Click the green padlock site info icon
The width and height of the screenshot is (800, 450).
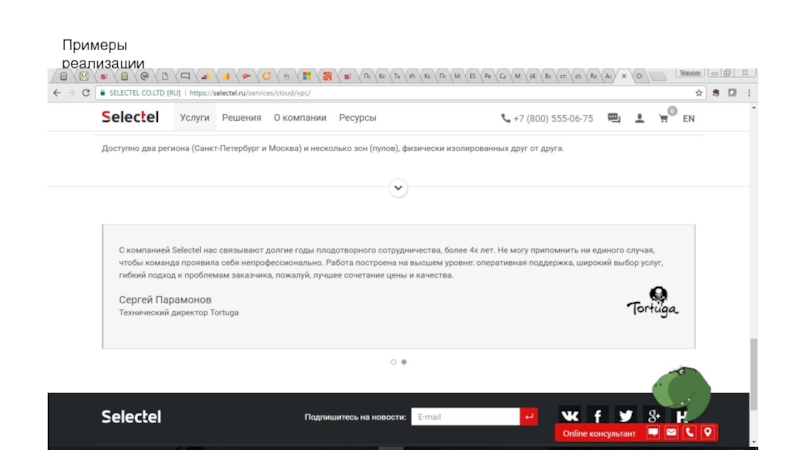pos(103,93)
